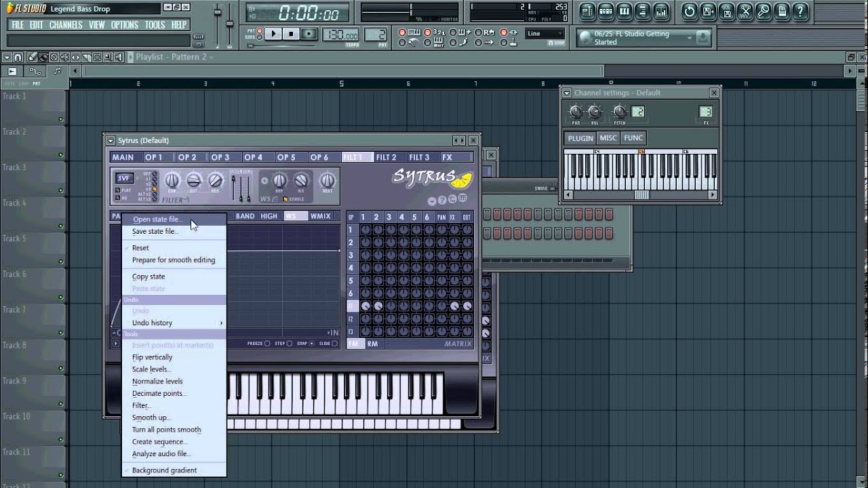Viewport: 868px width, 488px height.
Task: Open the Piano Roll toolbar icon
Action: tap(625, 11)
